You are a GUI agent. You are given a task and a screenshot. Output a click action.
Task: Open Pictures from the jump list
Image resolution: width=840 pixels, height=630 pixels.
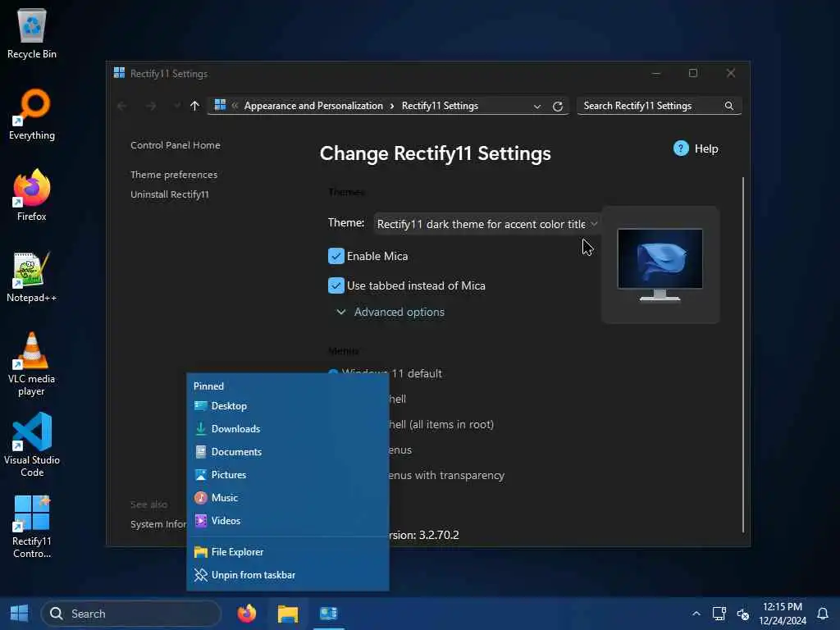pos(288,475)
